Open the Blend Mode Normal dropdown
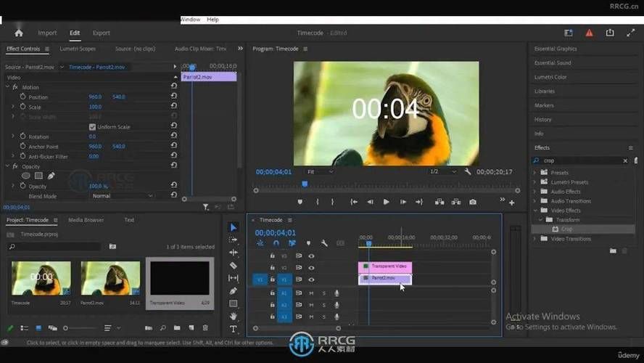Screen dimensions: 644x363 [x=122, y=196]
